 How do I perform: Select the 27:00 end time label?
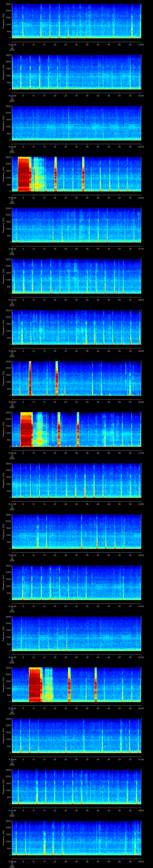pyautogui.click(x=141, y=249)
